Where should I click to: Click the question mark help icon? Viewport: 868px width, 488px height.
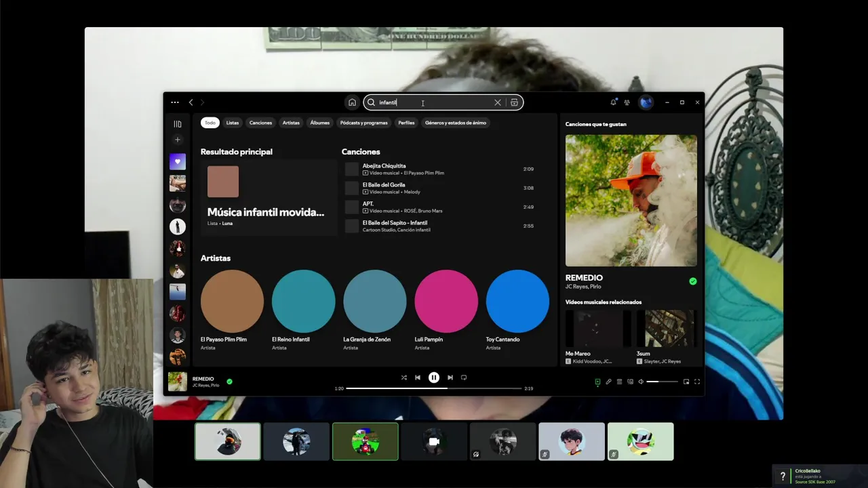click(783, 476)
